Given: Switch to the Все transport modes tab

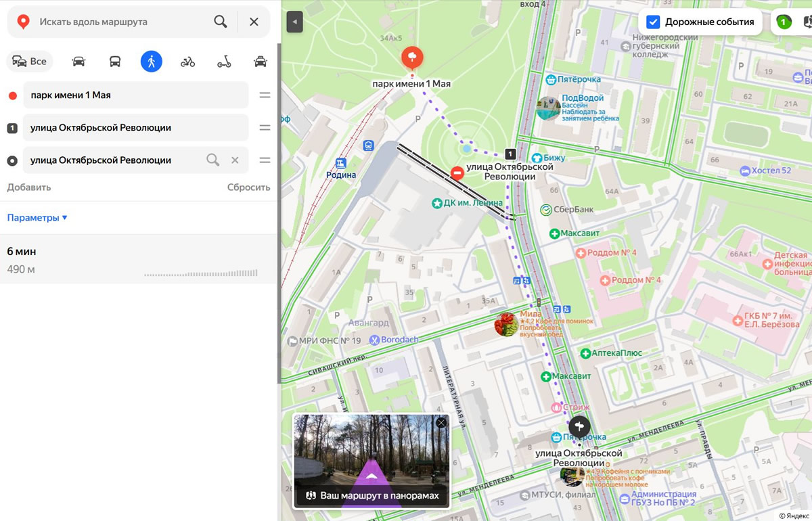Looking at the screenshot, I should (30, 62).
